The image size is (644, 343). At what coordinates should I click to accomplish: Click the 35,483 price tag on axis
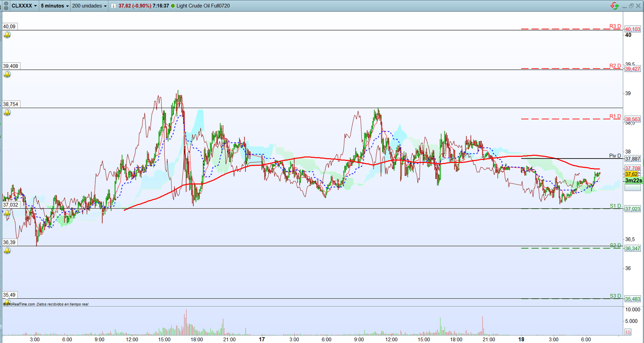[632, 299]
